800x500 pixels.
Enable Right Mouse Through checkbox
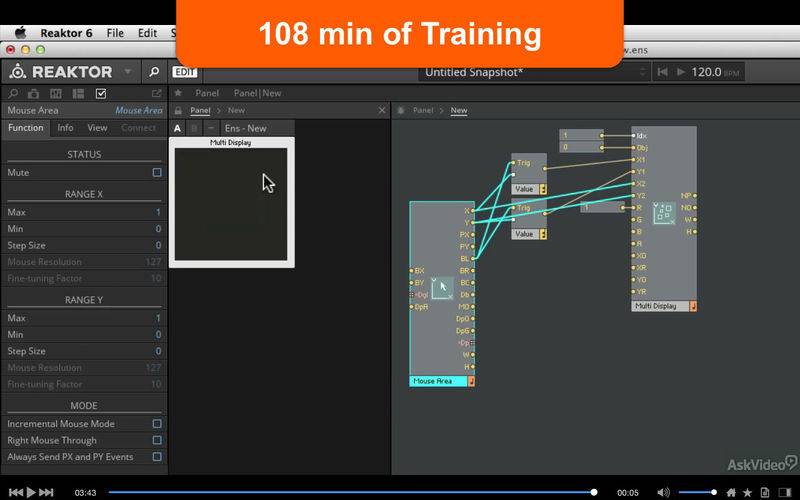pos(157,440)
